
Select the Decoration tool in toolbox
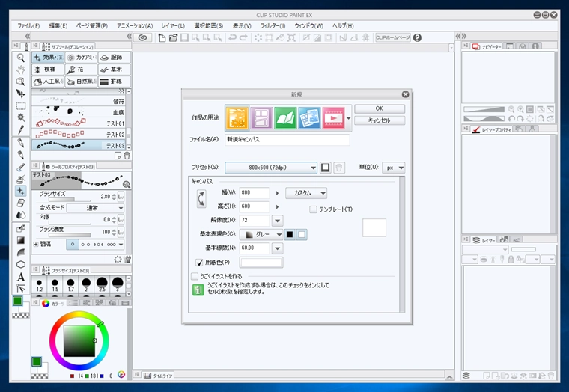coord(21,191)
